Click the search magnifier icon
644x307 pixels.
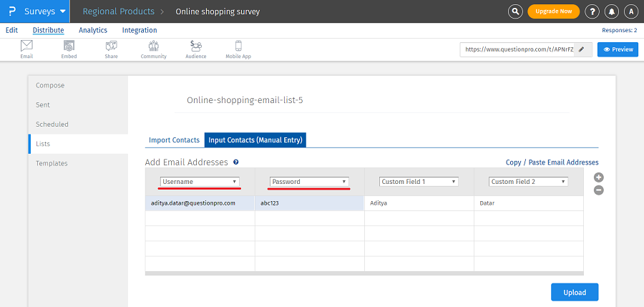point(515,11)
